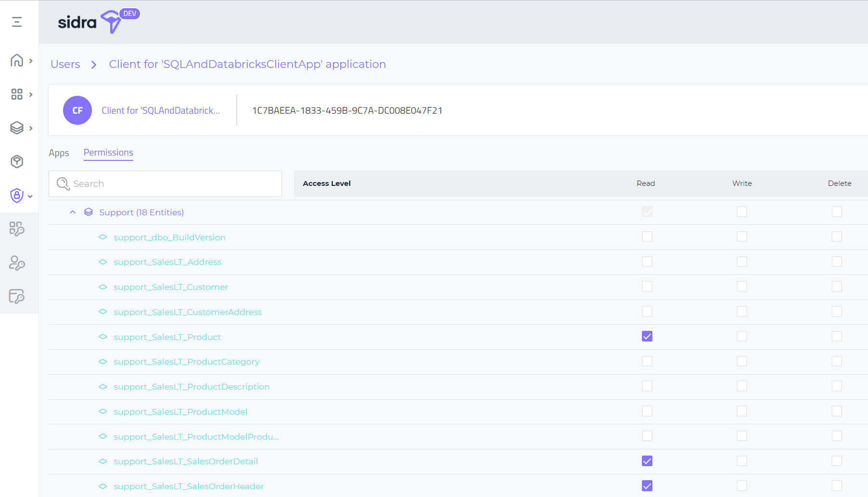Enable Write for support_SalesLT_Address

click(741, 262)
